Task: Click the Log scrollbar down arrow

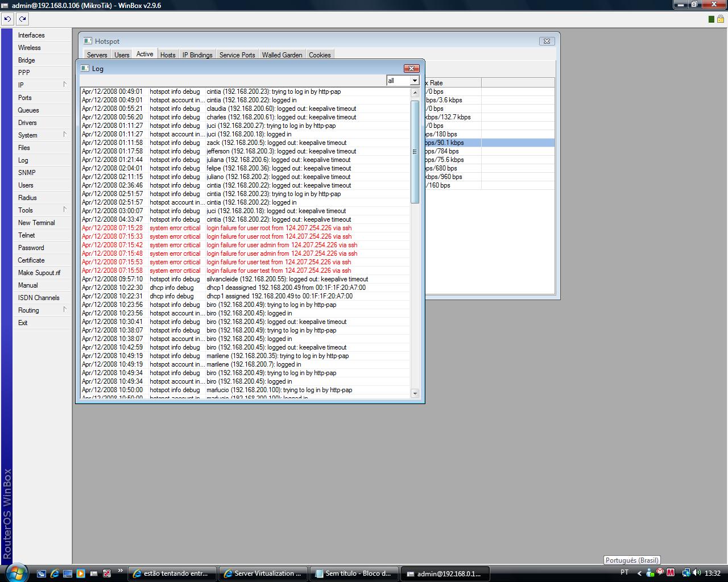Action: pyautogui.click(x=415, y=393)
